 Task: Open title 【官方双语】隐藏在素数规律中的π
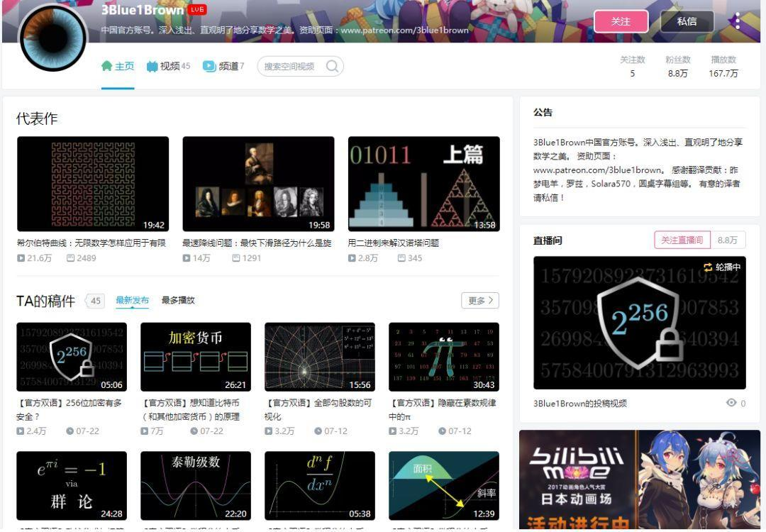[x=443, y=409]
